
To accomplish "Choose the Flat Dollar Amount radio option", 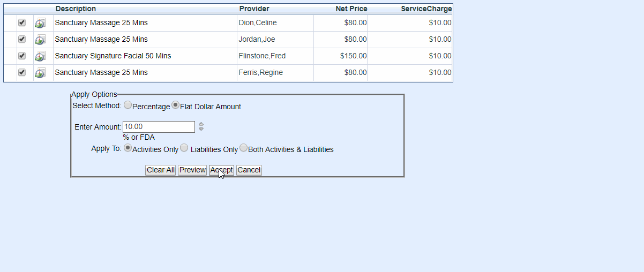I will (175, 105).
